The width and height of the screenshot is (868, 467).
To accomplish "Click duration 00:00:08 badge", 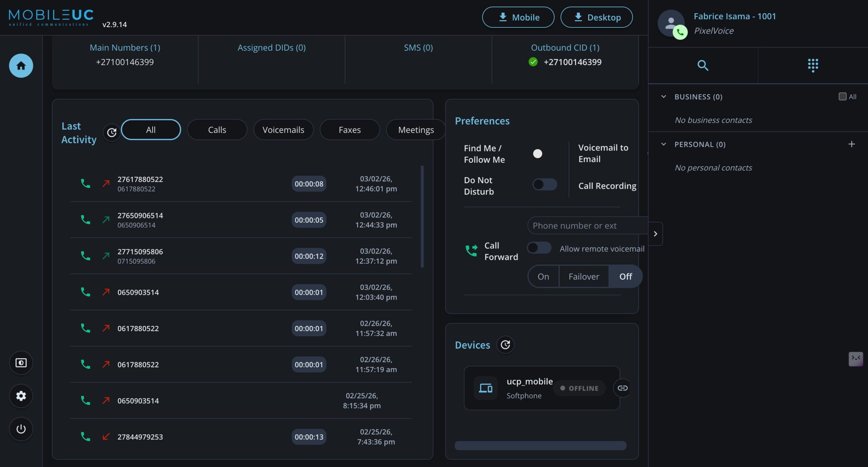I will coord(309,184).
